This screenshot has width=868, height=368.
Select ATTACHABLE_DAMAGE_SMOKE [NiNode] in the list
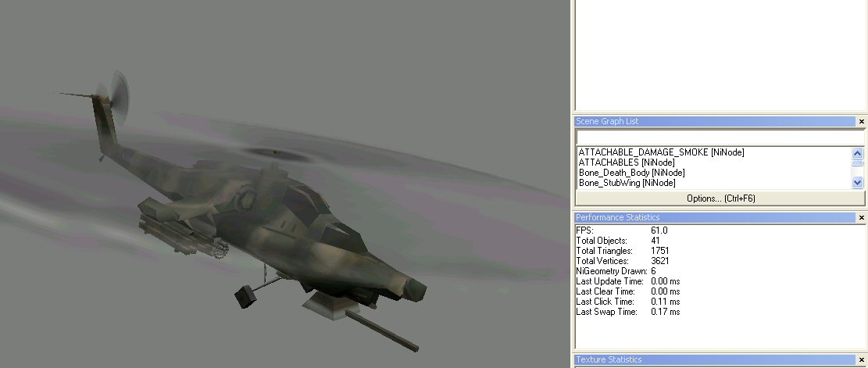pos(661,152)
